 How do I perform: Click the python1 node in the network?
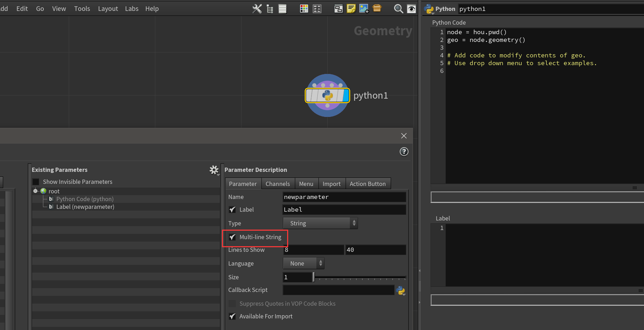327,95
